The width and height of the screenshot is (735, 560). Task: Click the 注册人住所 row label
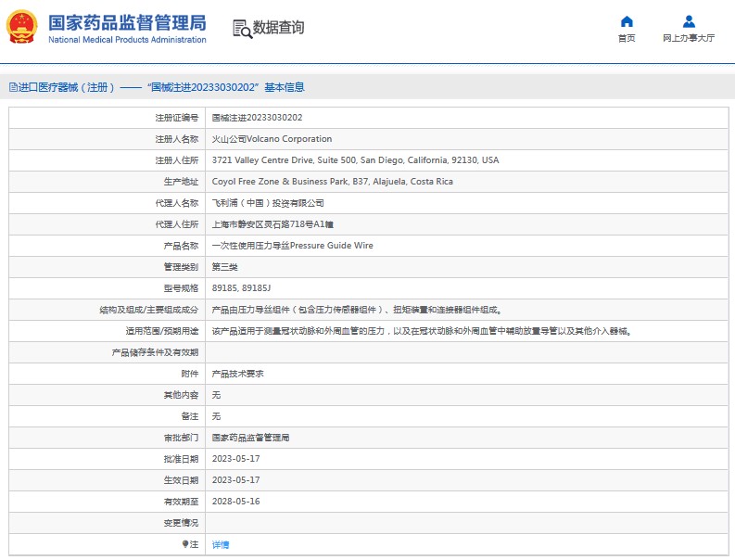[177, 160]
